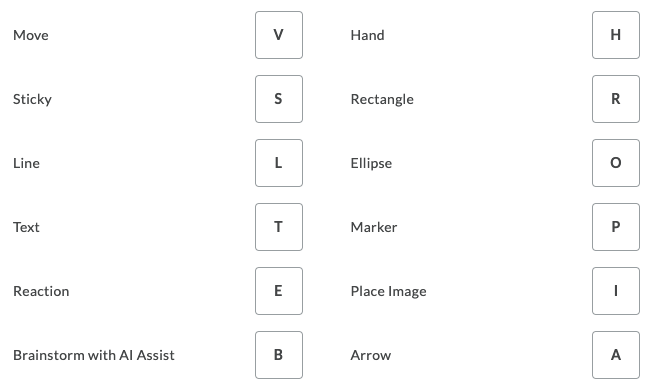
Task: Select the P shortcut key for Marker
Action: 616,227
